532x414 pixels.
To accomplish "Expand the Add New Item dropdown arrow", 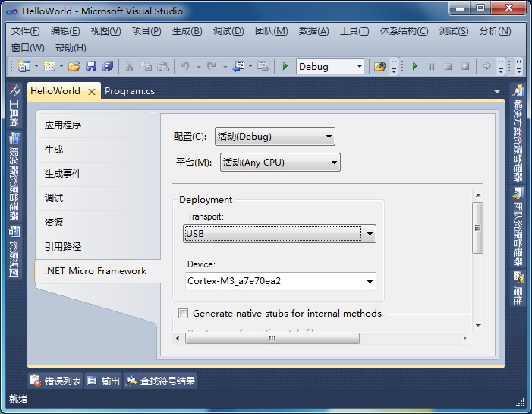I will (x=61, y=65).
